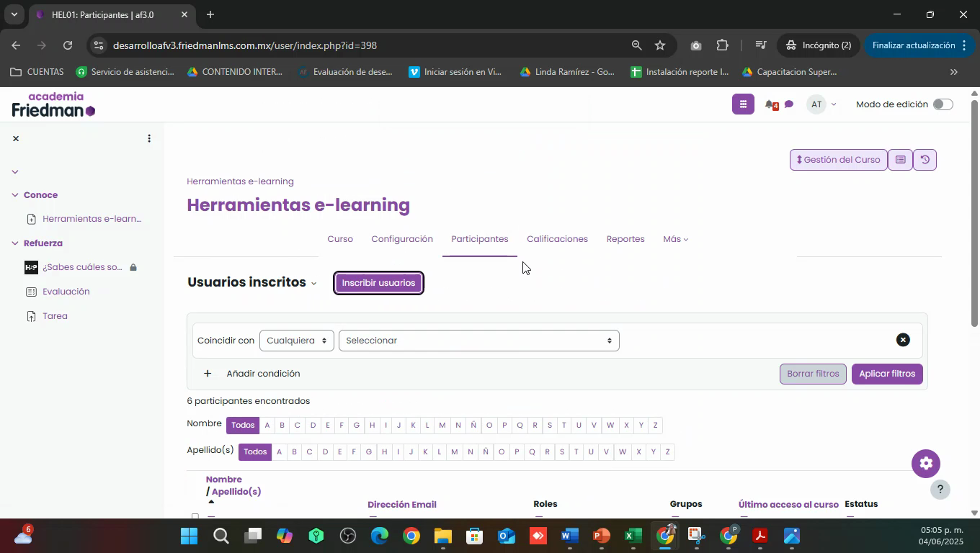Open OBS Studio from the taskbar
The height and width of the screenshot is (553, 980).
(348, 536)
